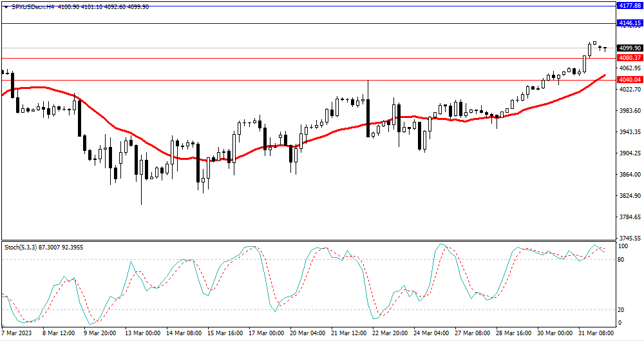
Task: Click the 3943.35 value on price scale
Action: click(630, 132)
